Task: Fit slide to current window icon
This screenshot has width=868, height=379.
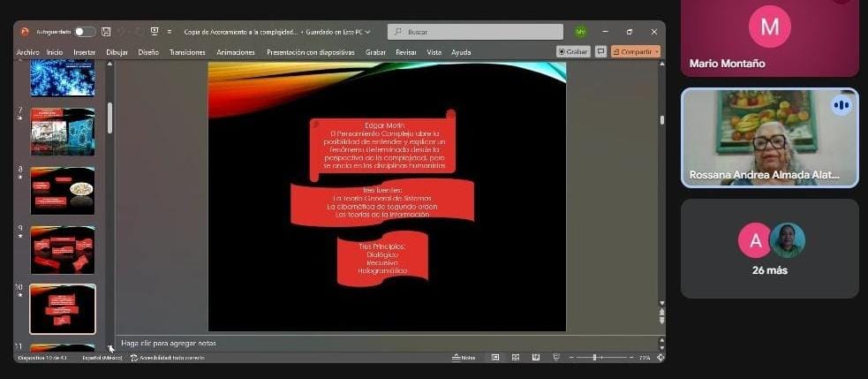Action: point(660,358)
